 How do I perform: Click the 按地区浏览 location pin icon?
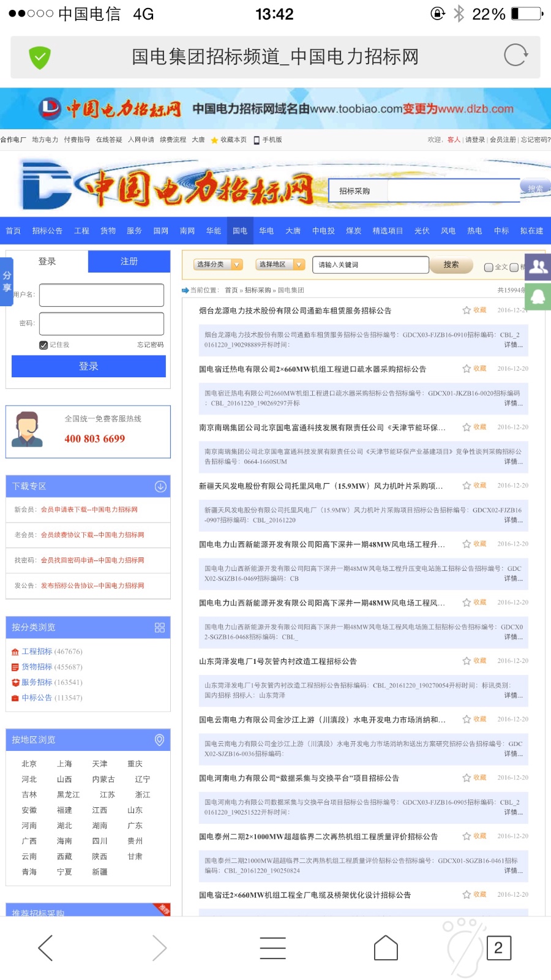coord(159,740)
